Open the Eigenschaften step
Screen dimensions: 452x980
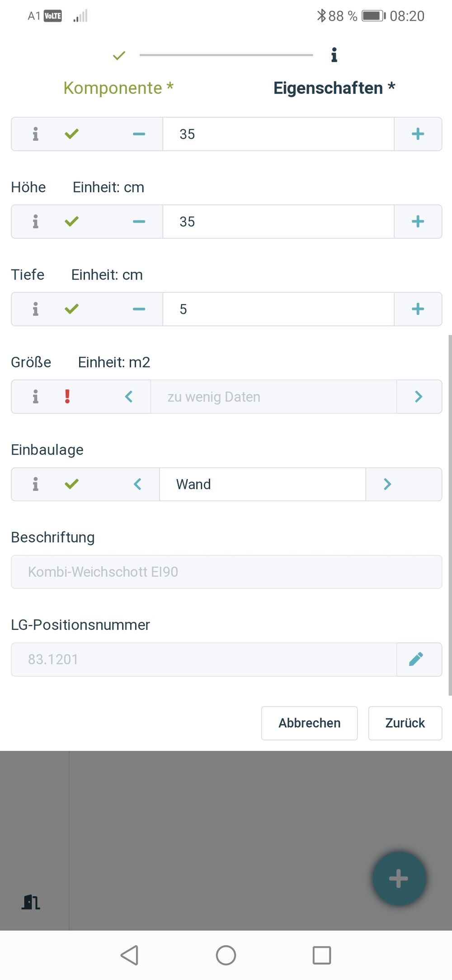pyautogui.click(x=334, y=88)
